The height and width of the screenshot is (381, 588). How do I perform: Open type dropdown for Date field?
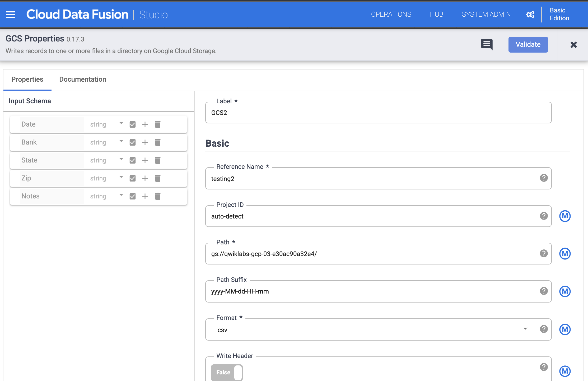coord(106,124)
